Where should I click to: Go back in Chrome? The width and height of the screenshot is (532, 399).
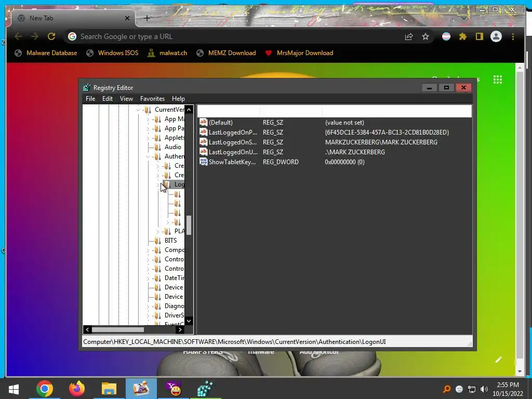(18, 36)
